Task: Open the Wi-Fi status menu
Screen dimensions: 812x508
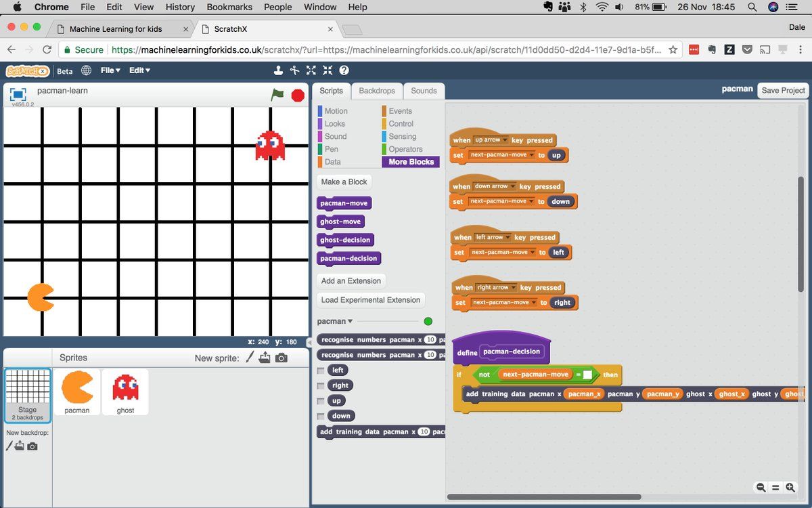Action: pyautogui.click(x=602, y=7)
